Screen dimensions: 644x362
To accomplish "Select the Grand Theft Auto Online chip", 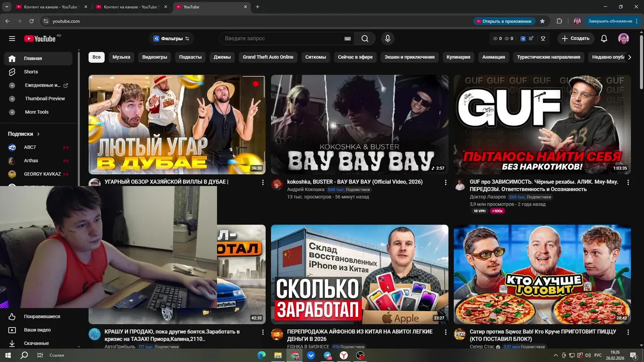I will coord(268,57).
